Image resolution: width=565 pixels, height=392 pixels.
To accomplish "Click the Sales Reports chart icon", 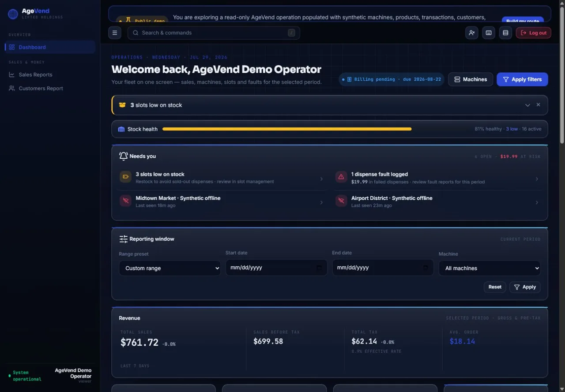I will [12, 75].
